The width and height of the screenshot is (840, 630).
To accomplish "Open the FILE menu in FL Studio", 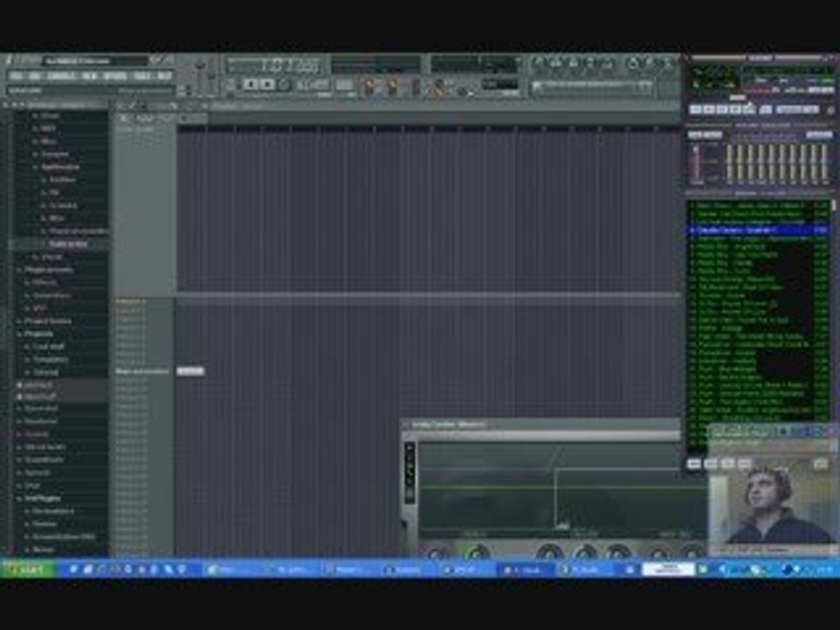I will 17,76.
